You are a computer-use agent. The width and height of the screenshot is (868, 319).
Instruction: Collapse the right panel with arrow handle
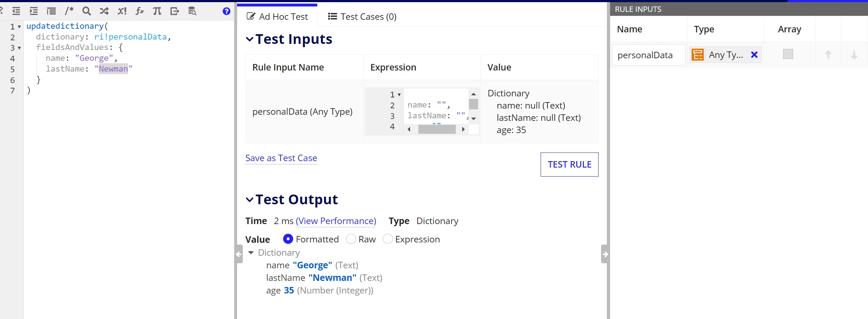pyautogui.click(x=605, y=254)
